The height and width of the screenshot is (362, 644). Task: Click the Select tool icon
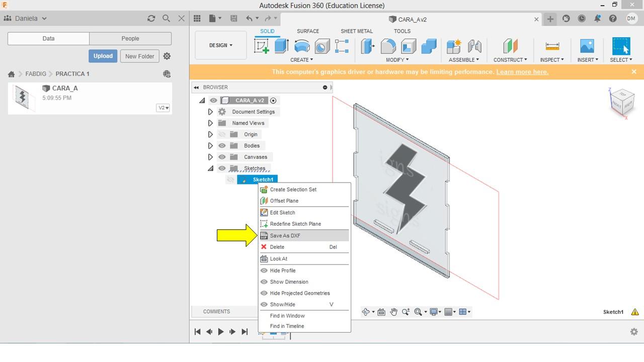(x=621, y=46)
